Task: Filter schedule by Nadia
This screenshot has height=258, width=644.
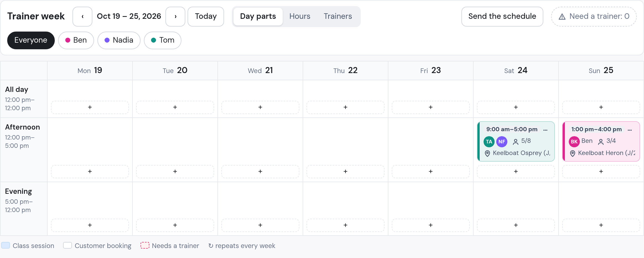Action: (x=119, y=40)
